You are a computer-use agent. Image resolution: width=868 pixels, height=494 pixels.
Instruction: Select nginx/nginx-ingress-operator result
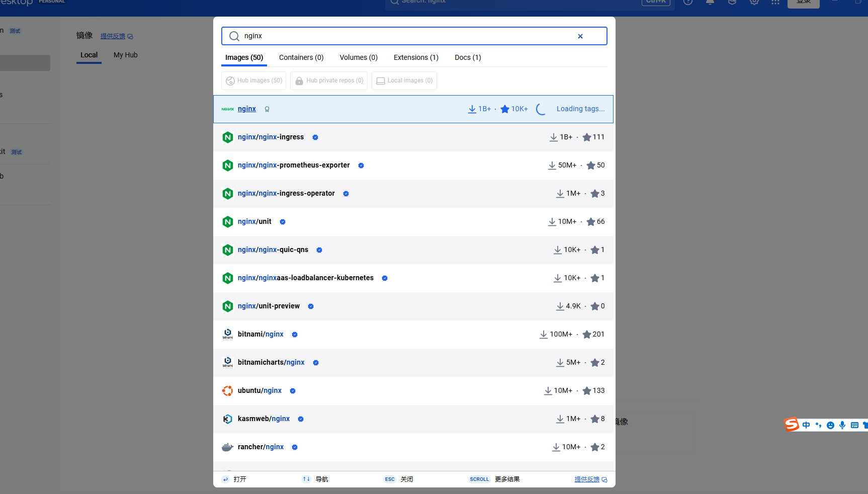[413, 194]
